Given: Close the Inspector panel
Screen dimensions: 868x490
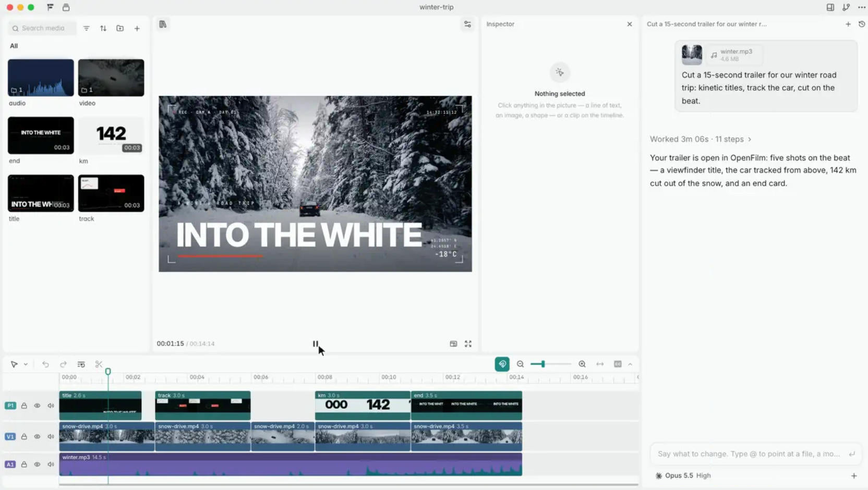Looking at the screenshot, I should 630,24.
